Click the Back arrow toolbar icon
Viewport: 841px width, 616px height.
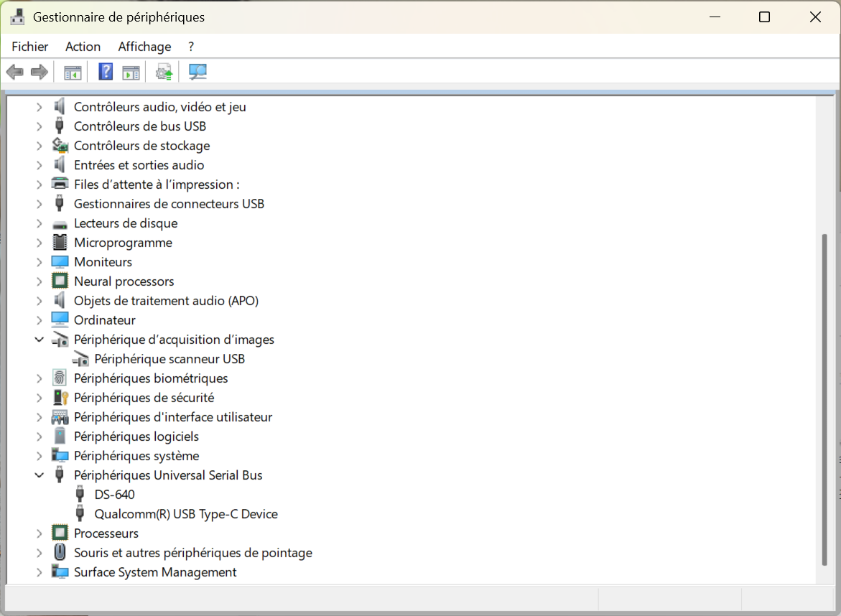coord(15,72)
